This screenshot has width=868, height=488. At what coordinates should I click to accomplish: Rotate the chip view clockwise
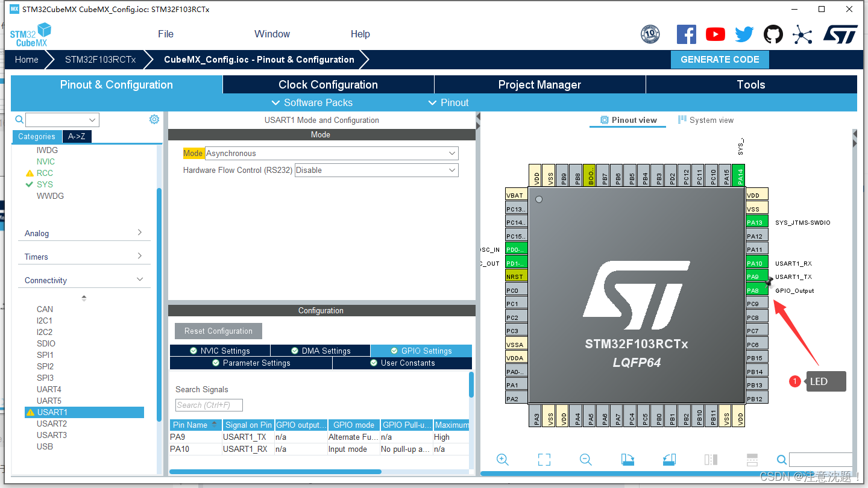(x=627, y=460)
